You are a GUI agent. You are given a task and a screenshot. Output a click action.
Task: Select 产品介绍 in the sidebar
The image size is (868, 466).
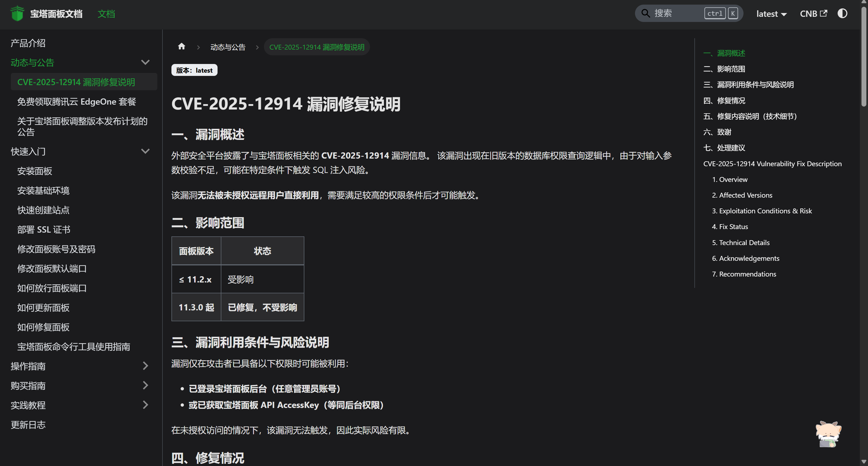tap(28, 43)
